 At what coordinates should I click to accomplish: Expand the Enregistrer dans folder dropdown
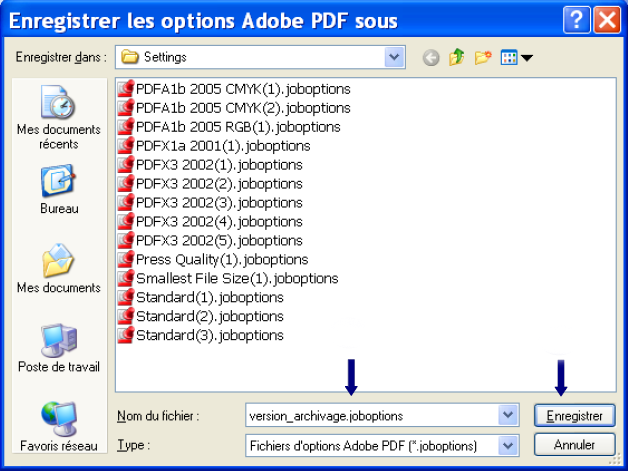(394, 57)
